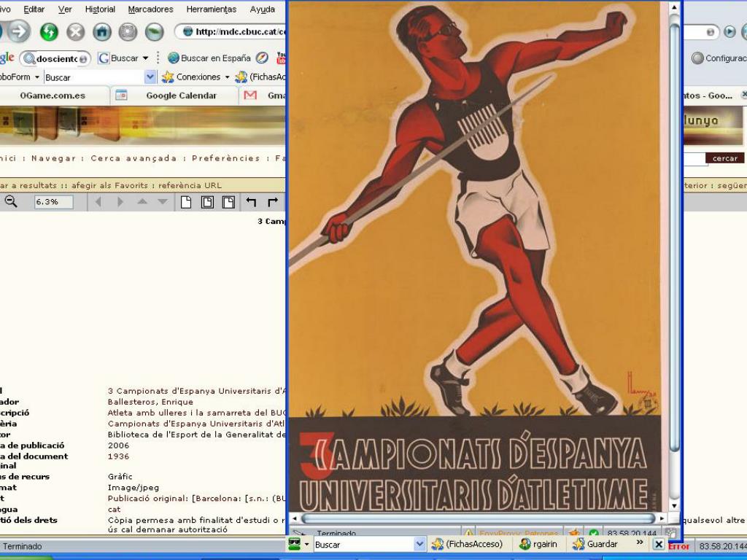
Task: Click the Preferències link
Action: (x=226, y=158)
